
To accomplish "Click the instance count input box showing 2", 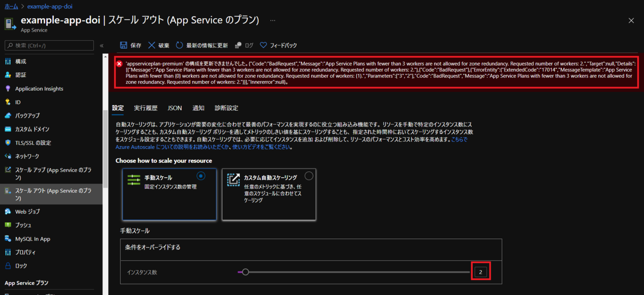I will pos(480,272).
